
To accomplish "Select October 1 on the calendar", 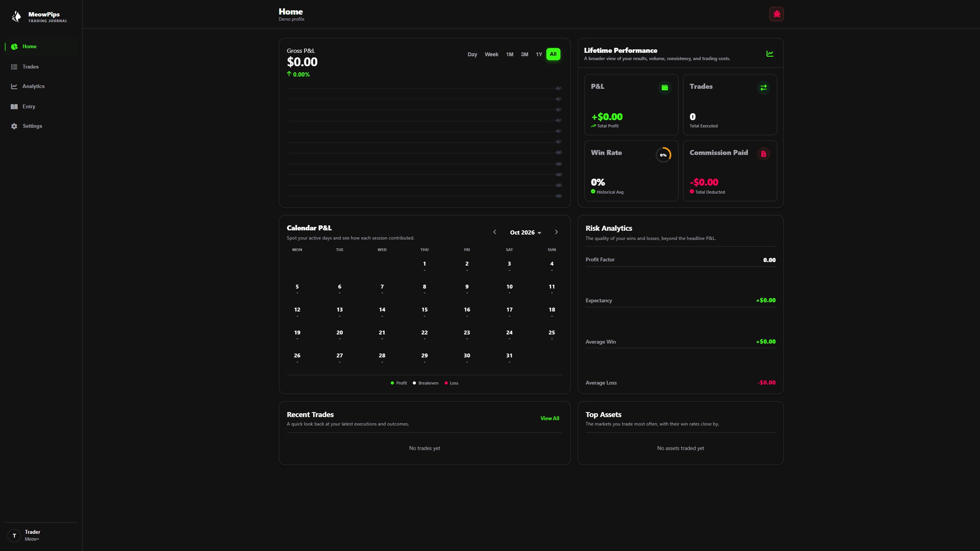I will coord(425,266).
